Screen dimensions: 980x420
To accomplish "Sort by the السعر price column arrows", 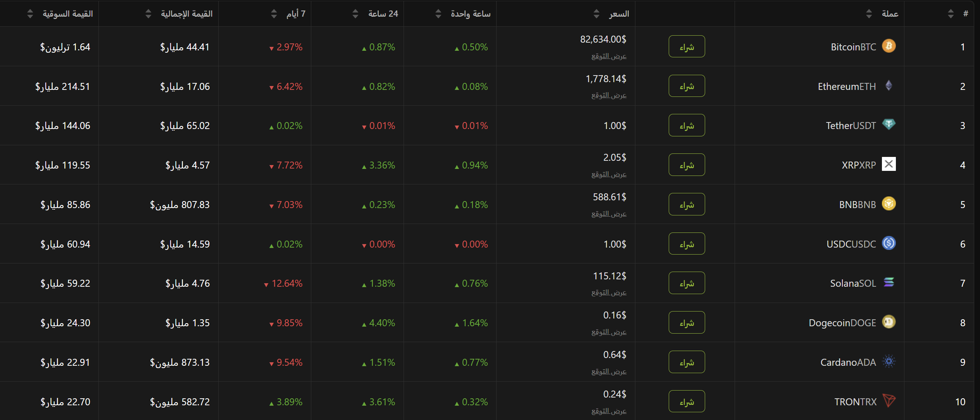I will pos(596,14).
